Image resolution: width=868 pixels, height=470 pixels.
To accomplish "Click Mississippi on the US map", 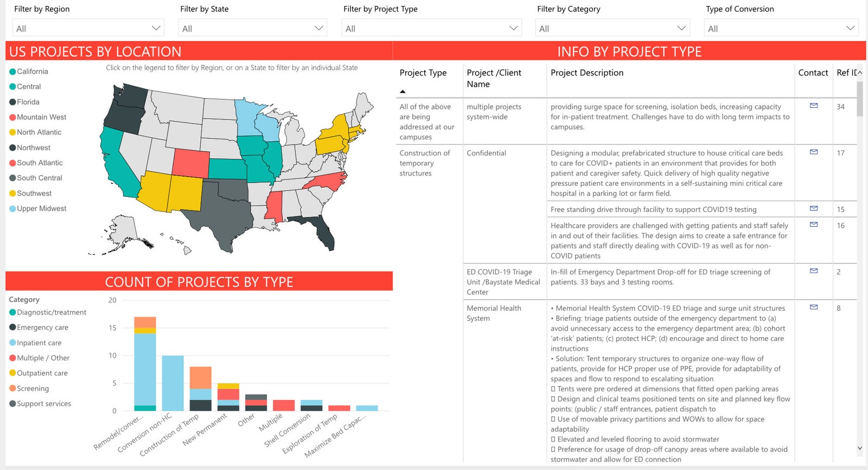I will click(x=275, y=206).
